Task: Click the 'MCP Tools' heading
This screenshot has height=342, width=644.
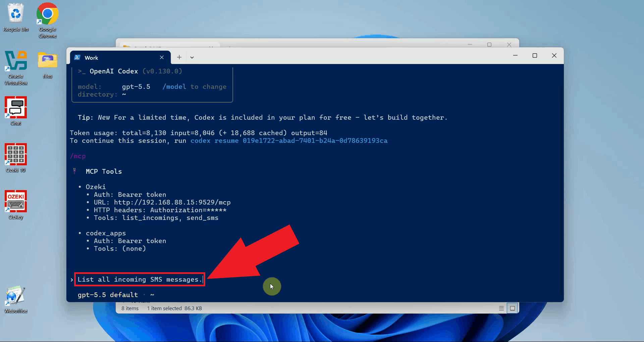Action: [x=104, y=171]
